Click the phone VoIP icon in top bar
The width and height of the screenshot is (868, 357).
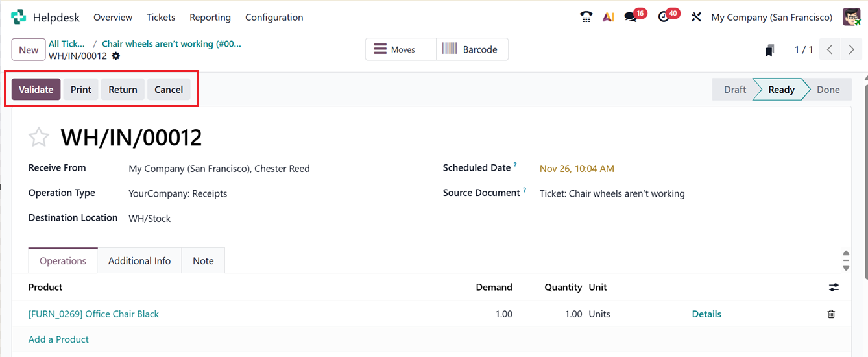click(586, 18)
